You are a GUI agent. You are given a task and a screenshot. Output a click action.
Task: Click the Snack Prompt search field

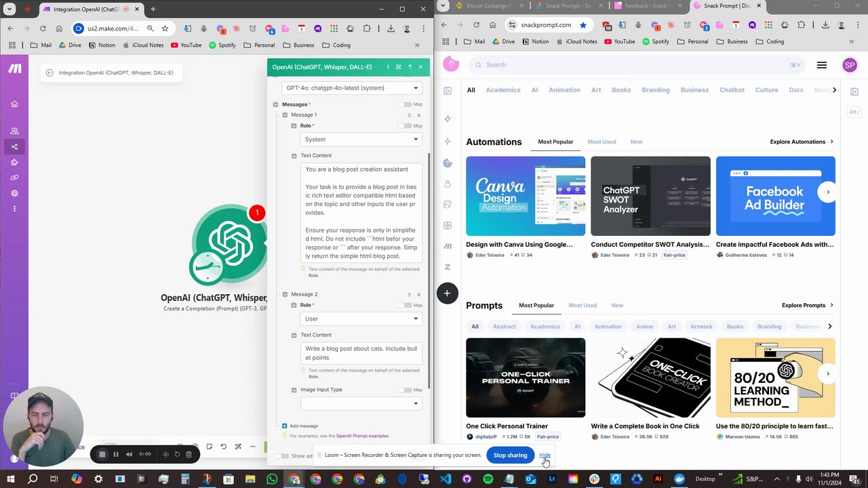point(636,65)
